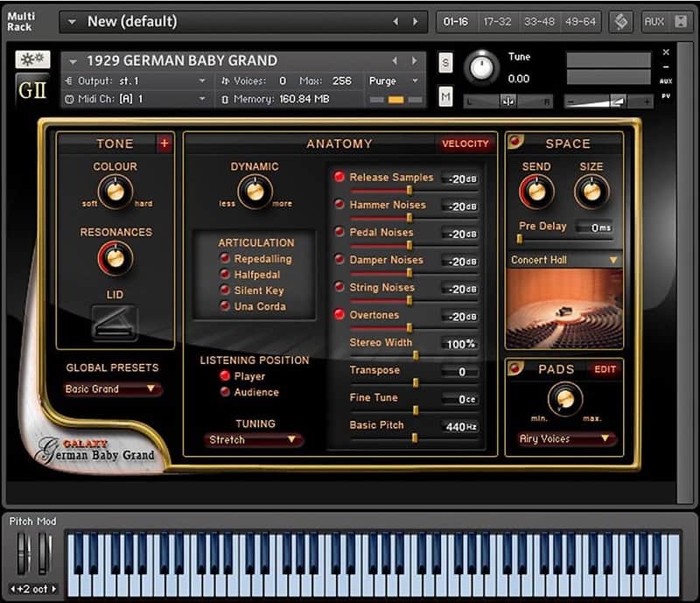Screen dimensions: 700x603
Task: Click the instrument volume slider
Action: [609, 102]
